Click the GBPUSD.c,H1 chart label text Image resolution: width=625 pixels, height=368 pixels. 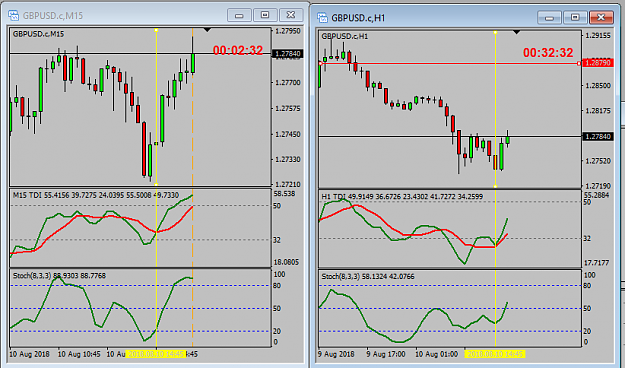pyautogui.click(x=345, y=36)
